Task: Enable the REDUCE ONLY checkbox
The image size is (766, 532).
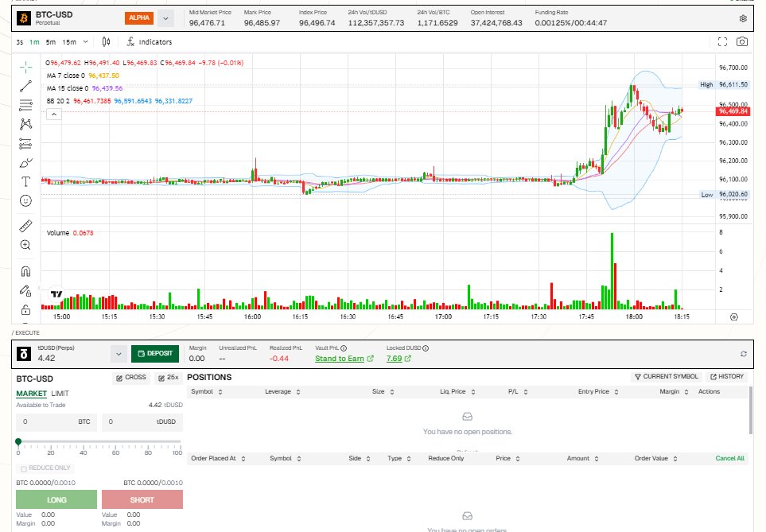Action: [23, 468]
